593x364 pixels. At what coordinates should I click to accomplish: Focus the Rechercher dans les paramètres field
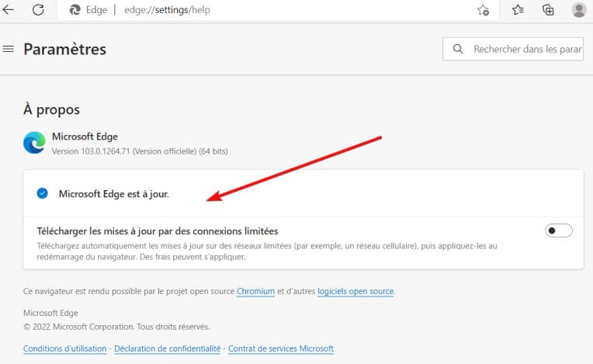513,49
